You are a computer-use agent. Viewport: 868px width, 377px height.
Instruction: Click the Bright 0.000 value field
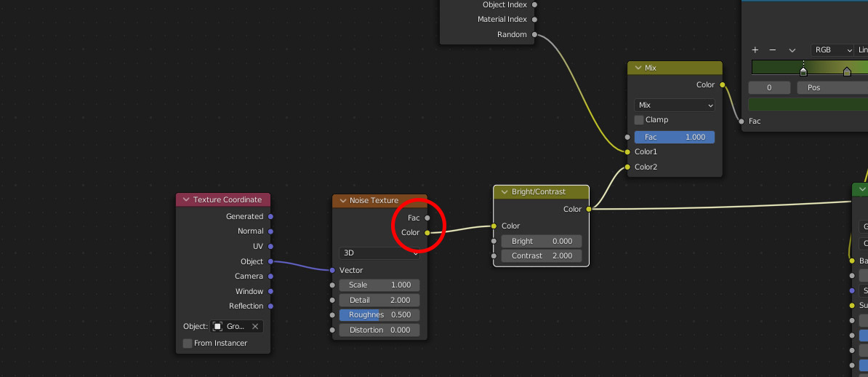542,241
